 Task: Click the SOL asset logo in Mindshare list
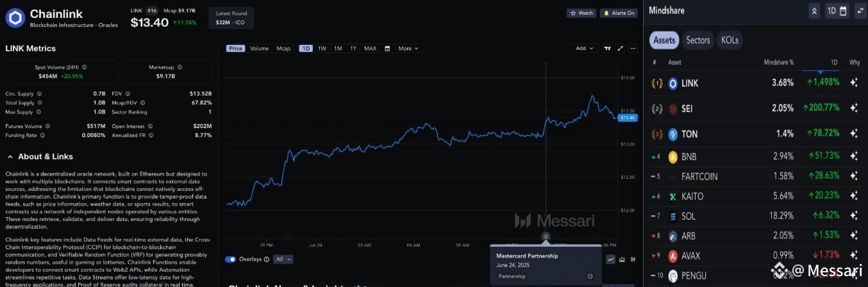tap(672, 217)
